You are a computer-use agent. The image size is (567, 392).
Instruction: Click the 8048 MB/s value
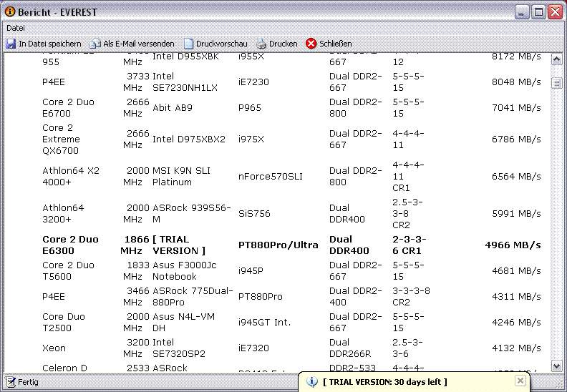(x=516, y=82)
